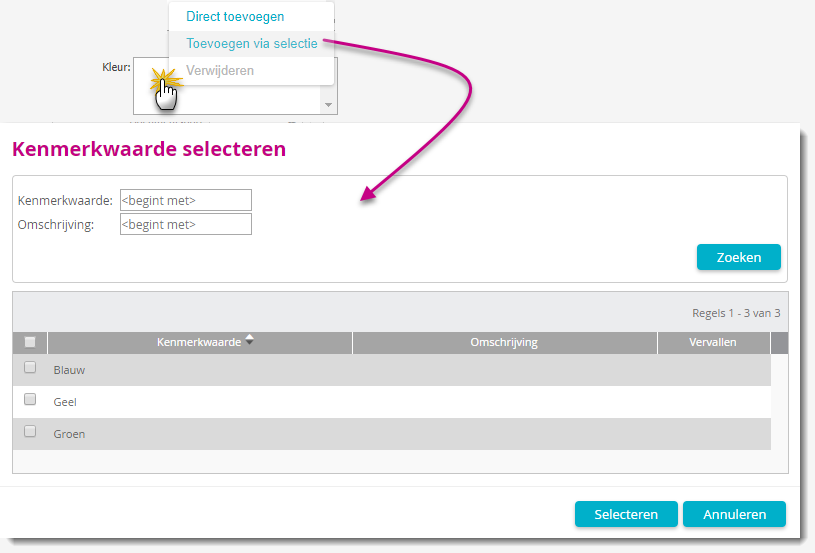This screenshot has width=815, height=553.
Task: Select the 'Geel' value text
Action: [65, 402]
